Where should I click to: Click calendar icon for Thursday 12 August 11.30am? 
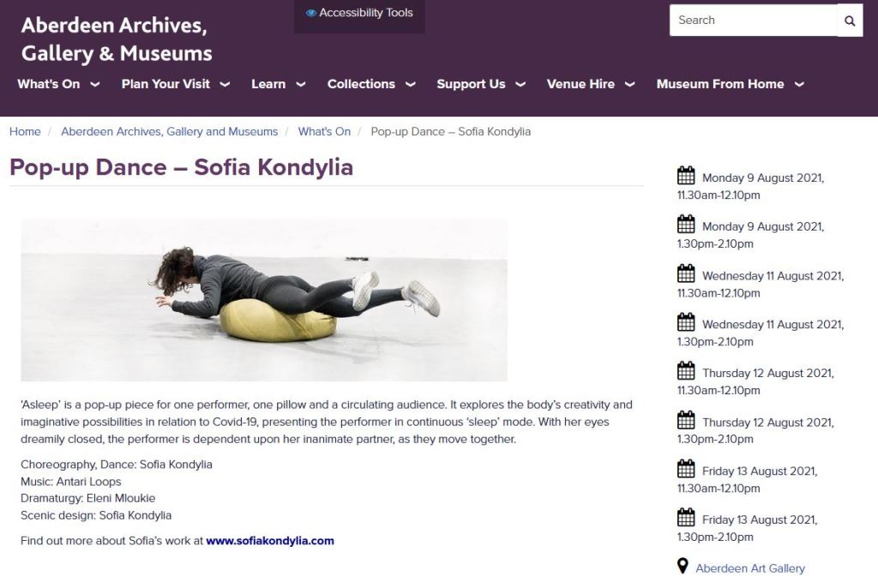coord(686,371)
